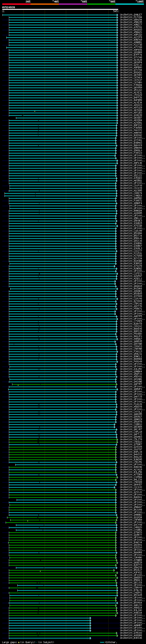Select the UniRef100_A7Y7Q9 label
The height and width of the screenshot is (644, 146).
click(x=131, y=48)
